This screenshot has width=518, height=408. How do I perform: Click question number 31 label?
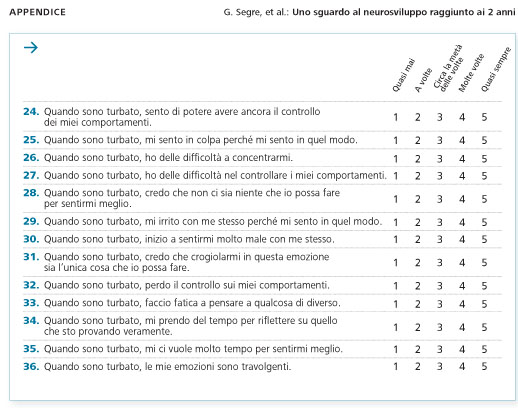pyautogui.click(x=31, y=257)
